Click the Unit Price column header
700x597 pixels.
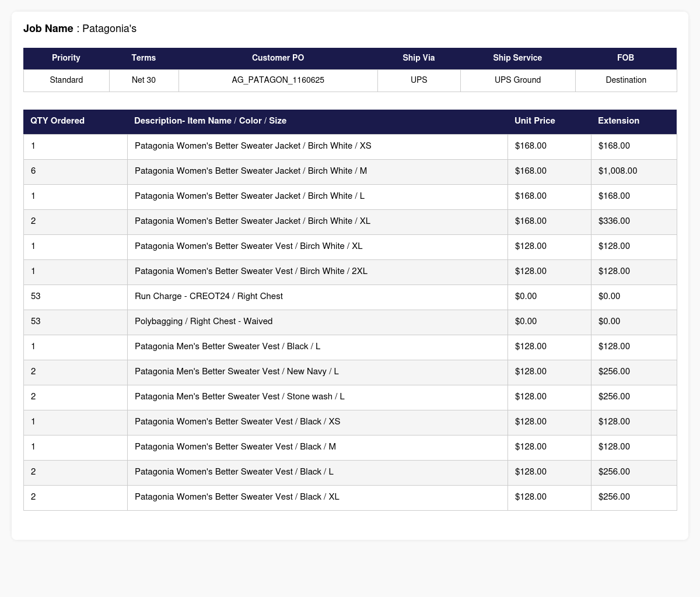549,121
